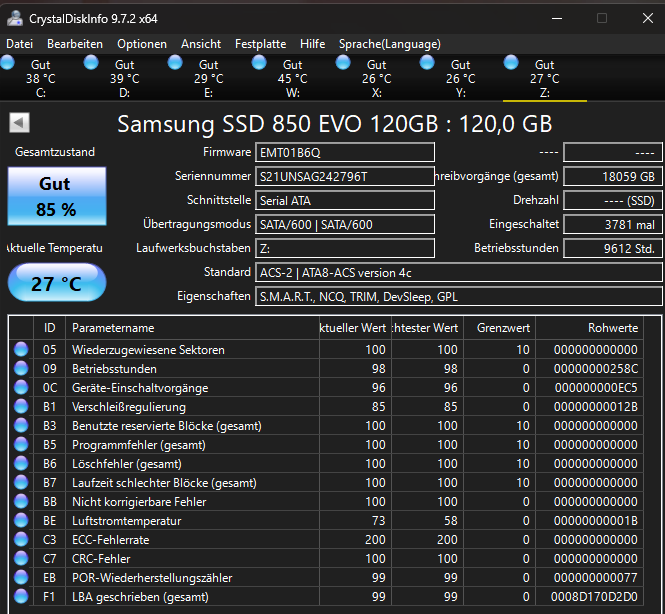Click the Gut 85 % health status button
The image size is (665, 614).
tap(57, 196)
